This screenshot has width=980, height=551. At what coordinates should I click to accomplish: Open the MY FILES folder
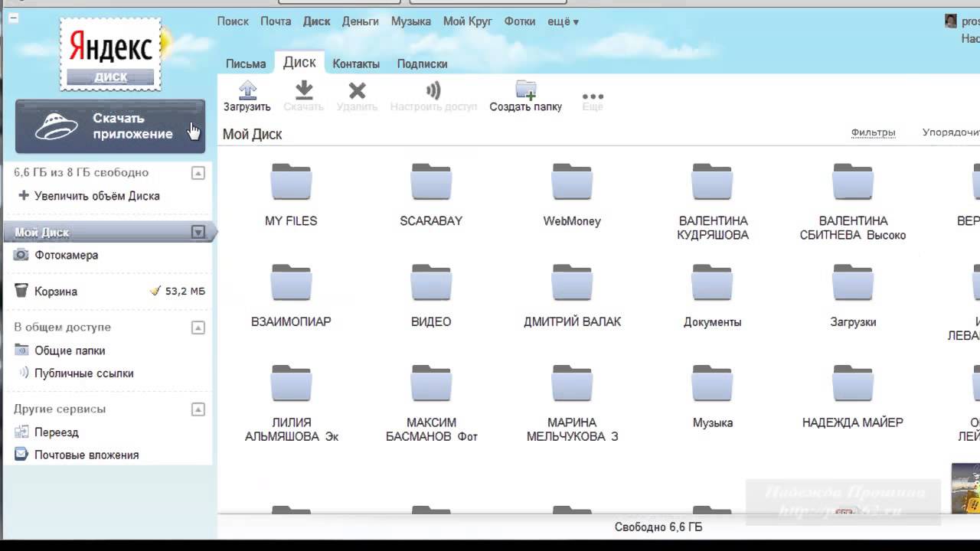pyautogui.click(x=291, y=182)
